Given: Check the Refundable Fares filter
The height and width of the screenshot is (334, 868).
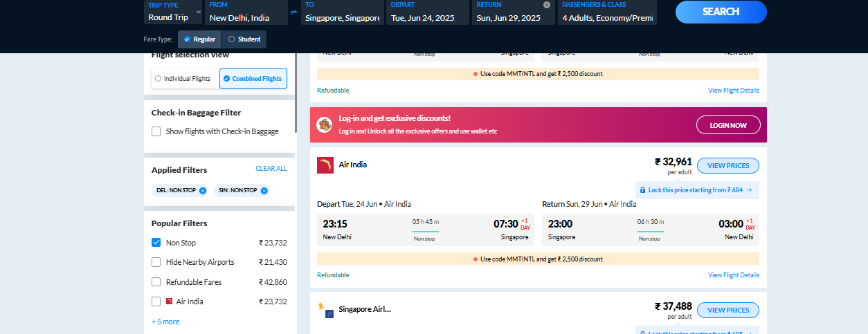Looking at the screenshot, I should point(156,282).
